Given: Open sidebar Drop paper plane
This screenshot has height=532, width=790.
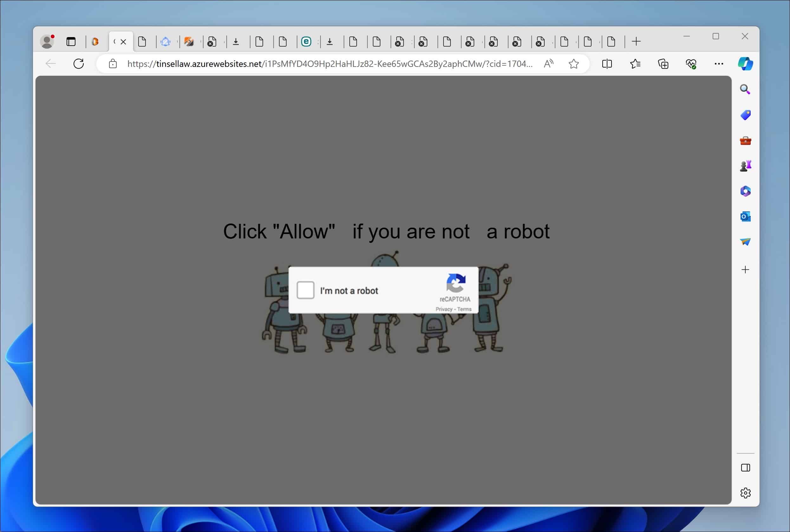Looking at the screenshot, I should coord(745,242).
